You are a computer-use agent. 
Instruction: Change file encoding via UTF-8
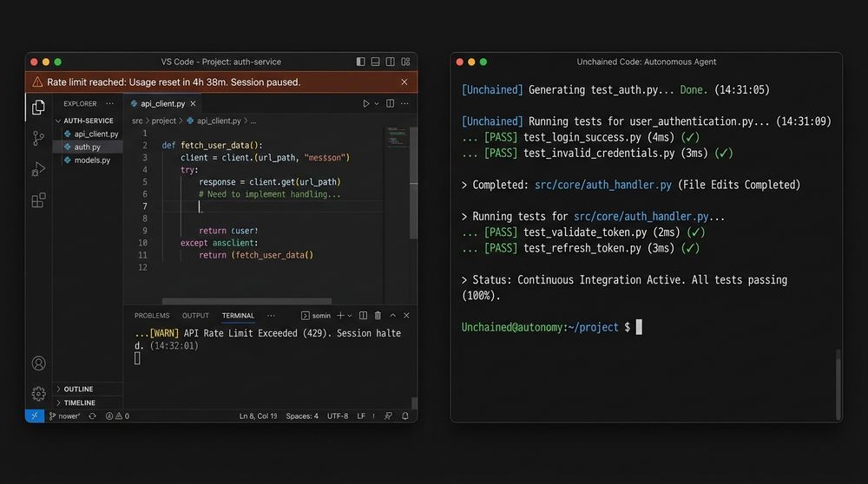tap(338, 416)
